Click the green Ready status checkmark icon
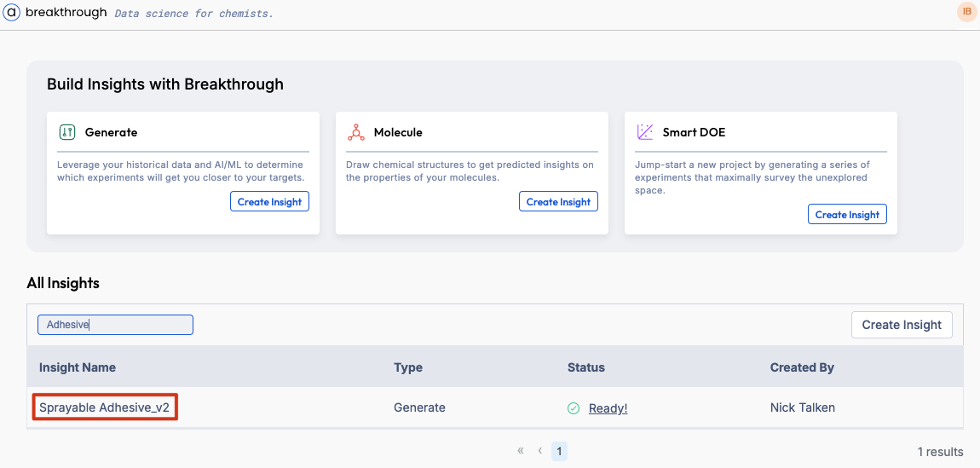The width and height of the screenshot is (980, 468). (x=574, y=408)
